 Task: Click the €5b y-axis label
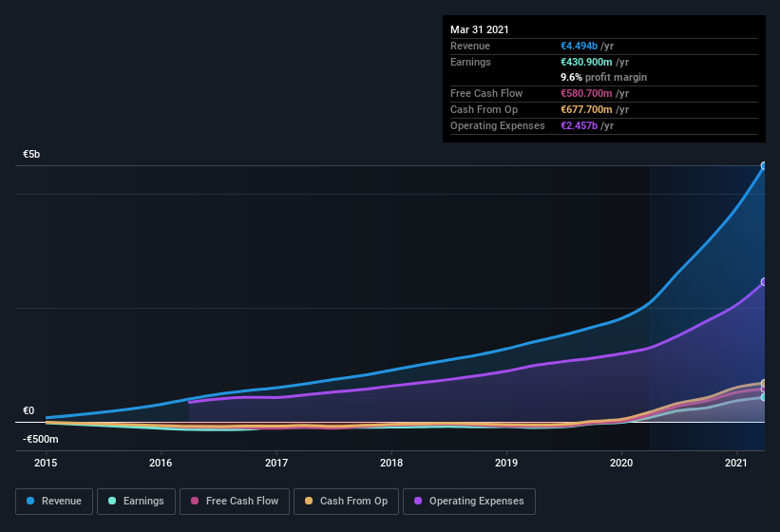coord(31,154)
